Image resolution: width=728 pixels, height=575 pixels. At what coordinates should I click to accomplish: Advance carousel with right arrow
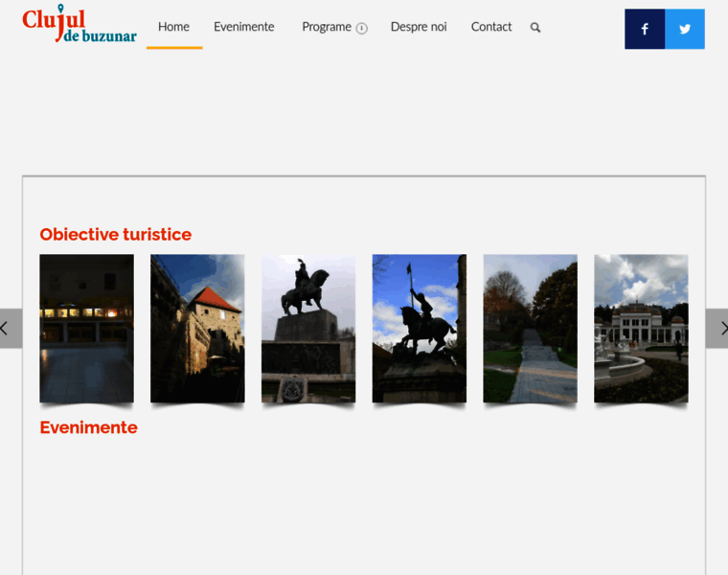(x=719, y=328)
